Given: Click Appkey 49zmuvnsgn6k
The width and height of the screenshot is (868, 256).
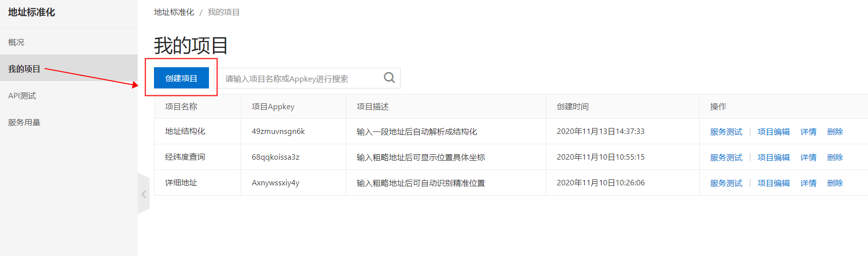Looking at the screenshot, I should point(278,131).
